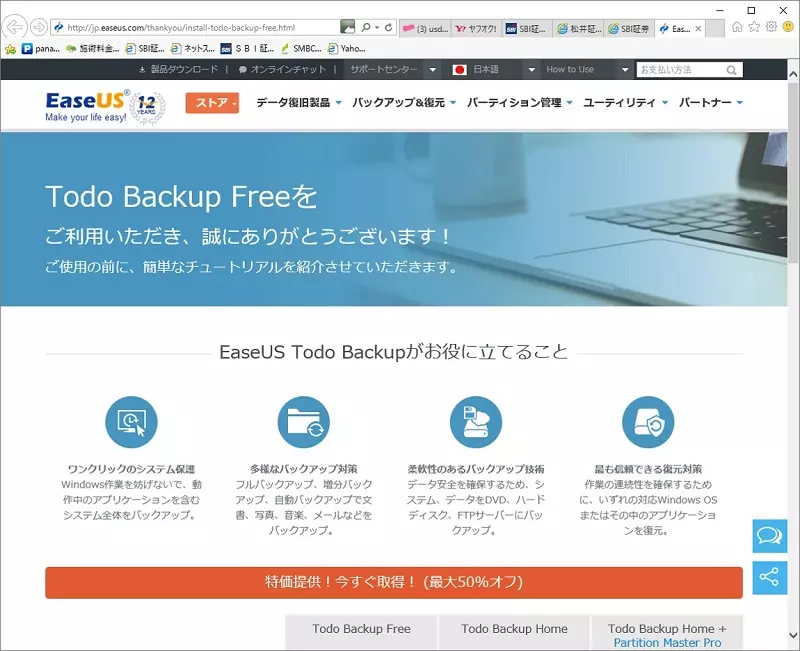Open the ネットス... favorites bookmark
Viewport: 800px width, 651px height.
point(193,49)
